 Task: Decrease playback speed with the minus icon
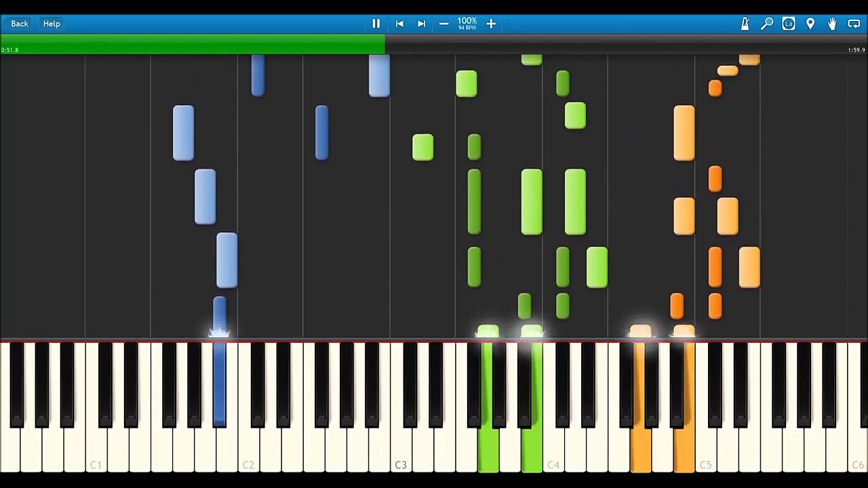[x=443, y=24]
